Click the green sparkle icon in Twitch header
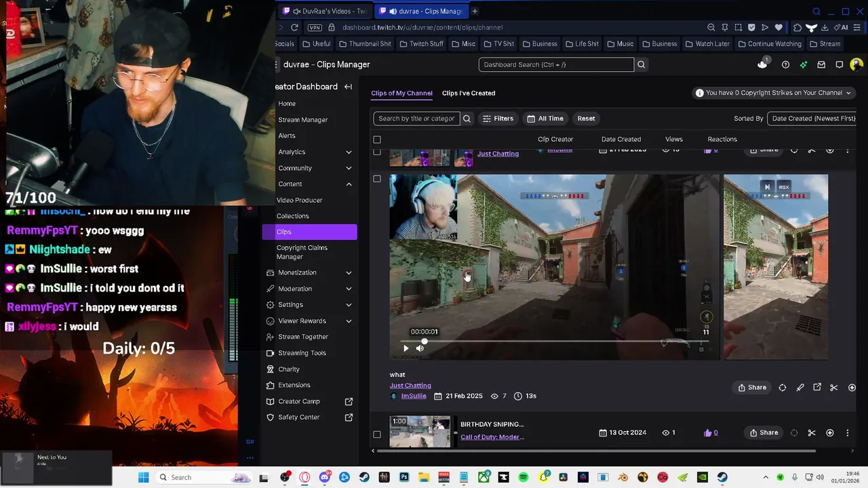The height and width of the screenshot is (488, 868). (x=804, y=64)
